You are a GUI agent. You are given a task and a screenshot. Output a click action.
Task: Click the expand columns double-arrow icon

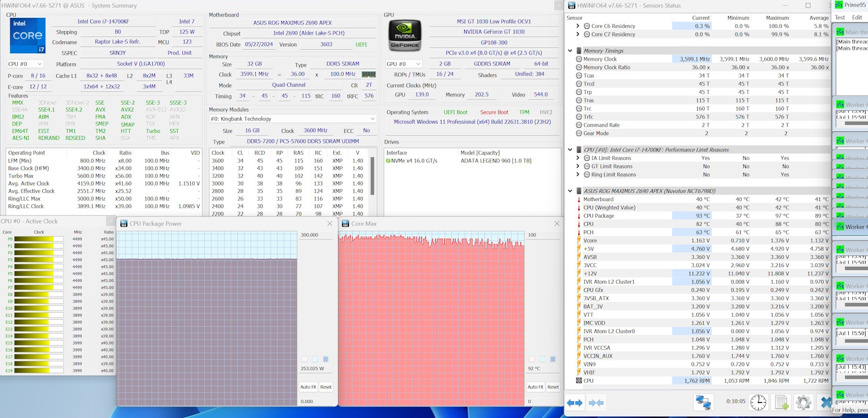(x=575, y=403)
